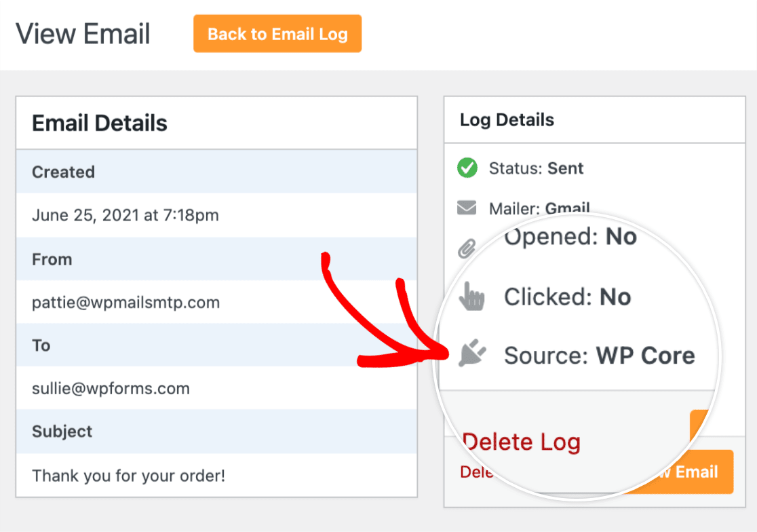Click the Source: WP Core text
This screenshot has height=532, width=757.
(x=599, y=356)
